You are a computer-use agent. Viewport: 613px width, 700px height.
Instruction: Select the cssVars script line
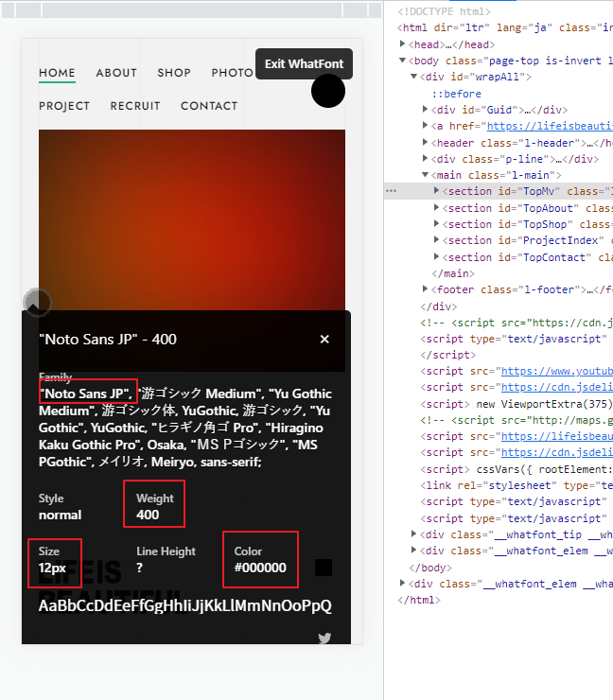pyautogui.click(x=517, y=469)
